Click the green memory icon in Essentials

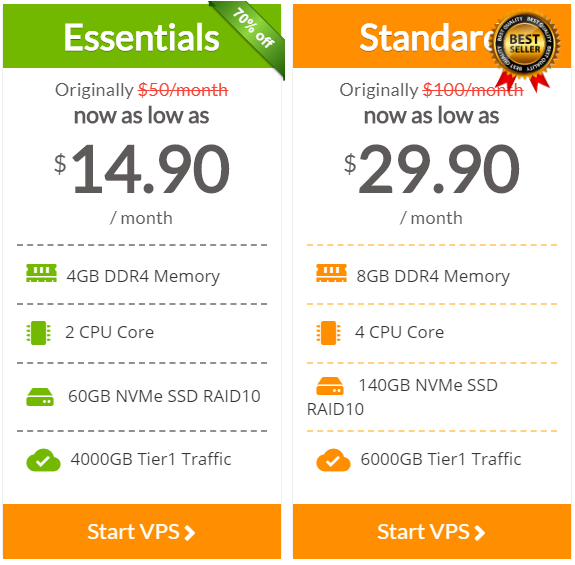click(x=41, y=273)
